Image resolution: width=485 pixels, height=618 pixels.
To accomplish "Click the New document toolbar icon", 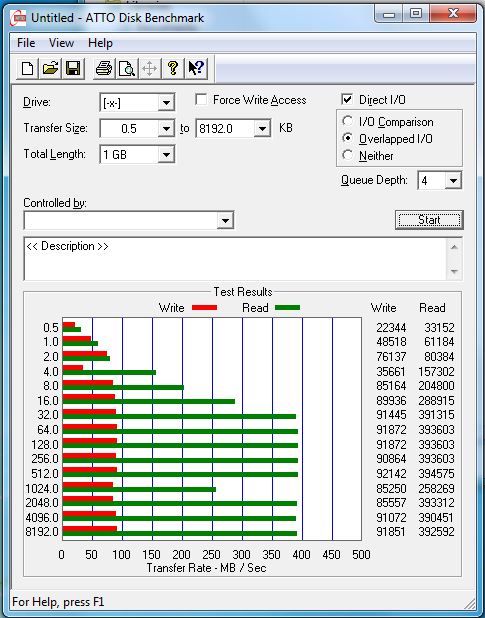I will click(27, 69).
